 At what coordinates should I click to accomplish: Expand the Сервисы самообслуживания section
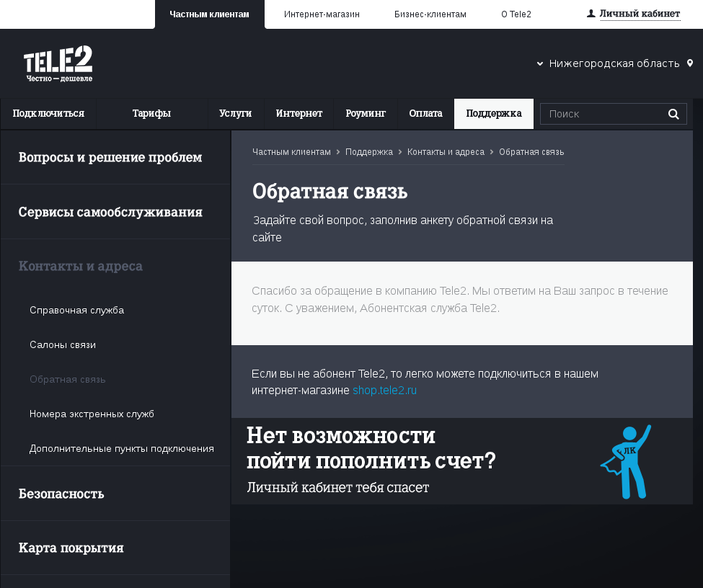(x=110, y=212)
